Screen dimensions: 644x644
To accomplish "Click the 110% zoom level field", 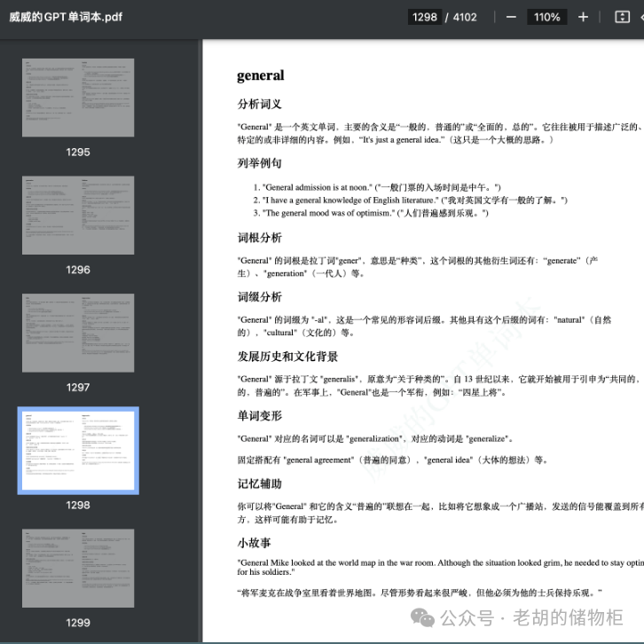I will point(546,17).
